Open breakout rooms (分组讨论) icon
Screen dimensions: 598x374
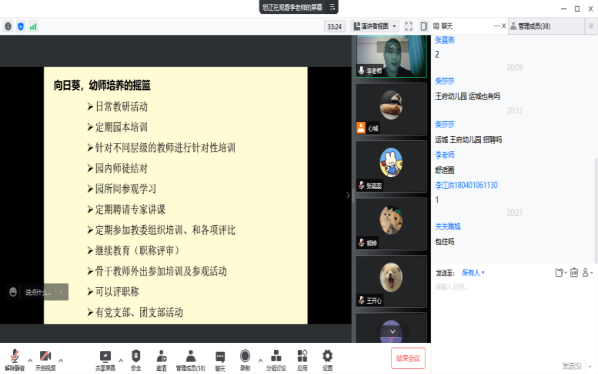pos(276,360)
